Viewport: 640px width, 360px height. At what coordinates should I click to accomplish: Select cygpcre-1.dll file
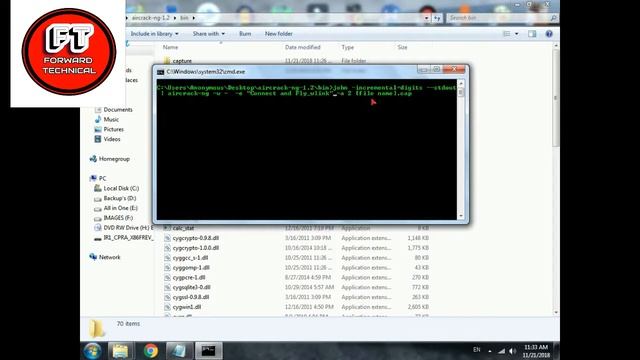point(189,278)
